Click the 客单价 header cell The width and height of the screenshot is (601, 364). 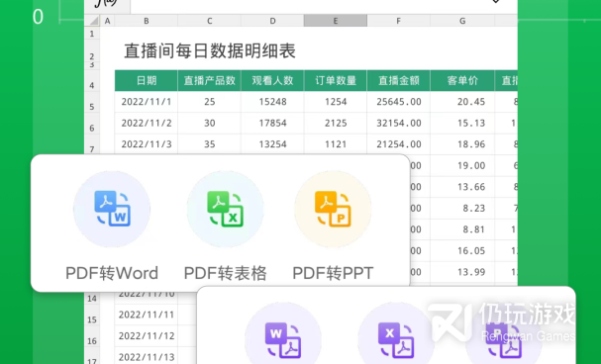tap(462, 80)
